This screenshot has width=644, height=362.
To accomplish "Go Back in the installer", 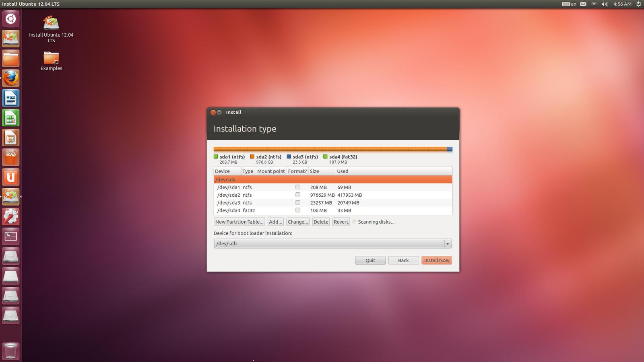I will (x=403, y=260).
